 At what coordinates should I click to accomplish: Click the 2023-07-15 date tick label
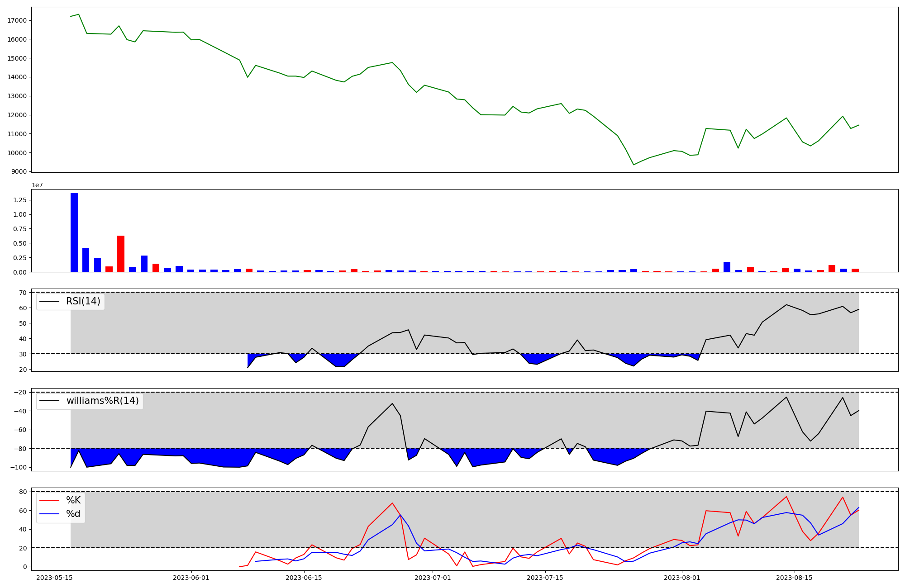tap(545, 578)
